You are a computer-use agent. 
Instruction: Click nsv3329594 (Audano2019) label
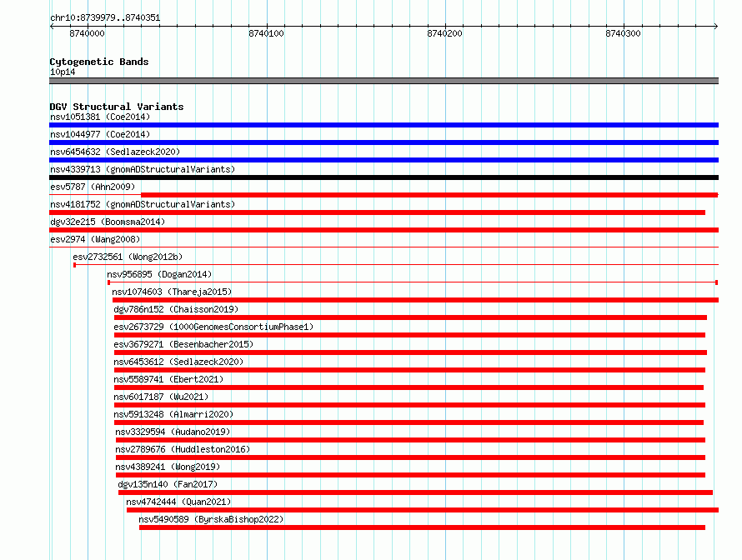(173, 432)
